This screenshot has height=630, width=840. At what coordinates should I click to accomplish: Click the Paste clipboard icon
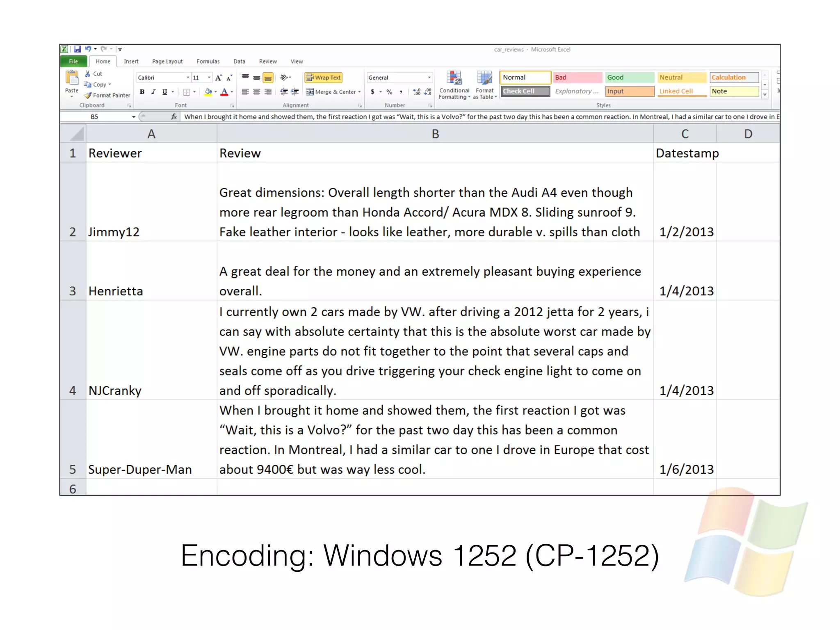click(x=72, y=78)
